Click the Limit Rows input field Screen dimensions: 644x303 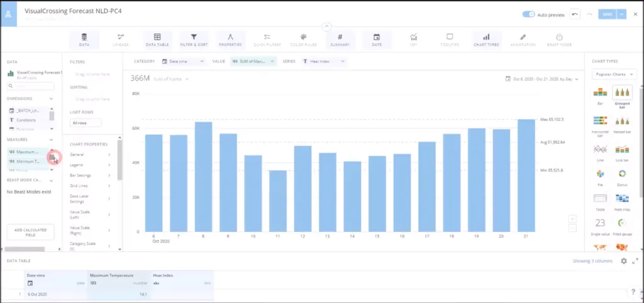pos(86,123)
